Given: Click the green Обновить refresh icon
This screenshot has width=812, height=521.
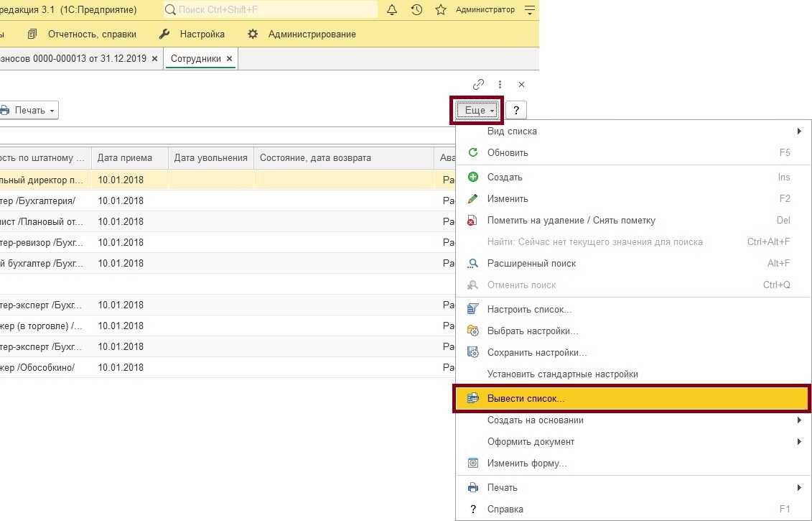Looking at the screenshot, I should click(x=472, y=152).
